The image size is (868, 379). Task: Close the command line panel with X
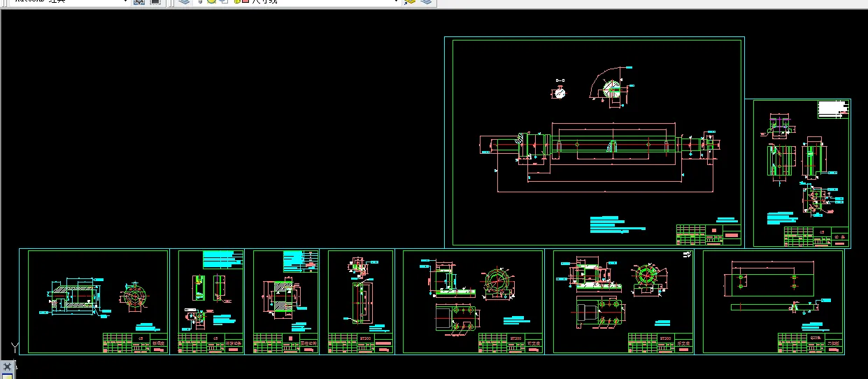pos(7,366)
